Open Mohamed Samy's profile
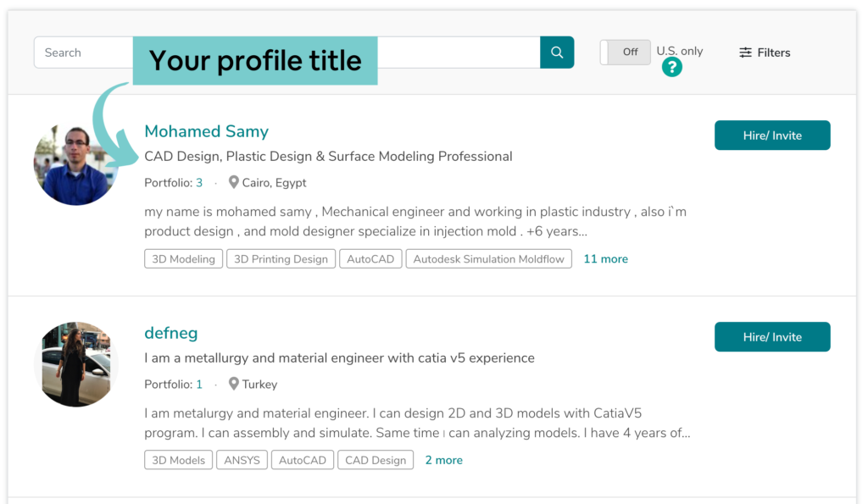Screen dimensions: 868x504 (x=206, y=131)
